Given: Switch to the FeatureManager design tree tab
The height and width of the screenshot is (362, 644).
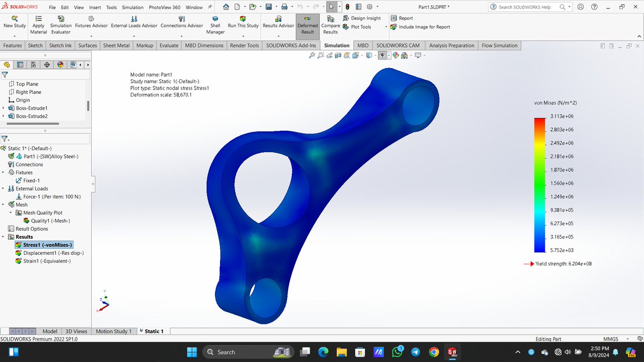Looking at the screenshot, I should (x=7, y=65).
